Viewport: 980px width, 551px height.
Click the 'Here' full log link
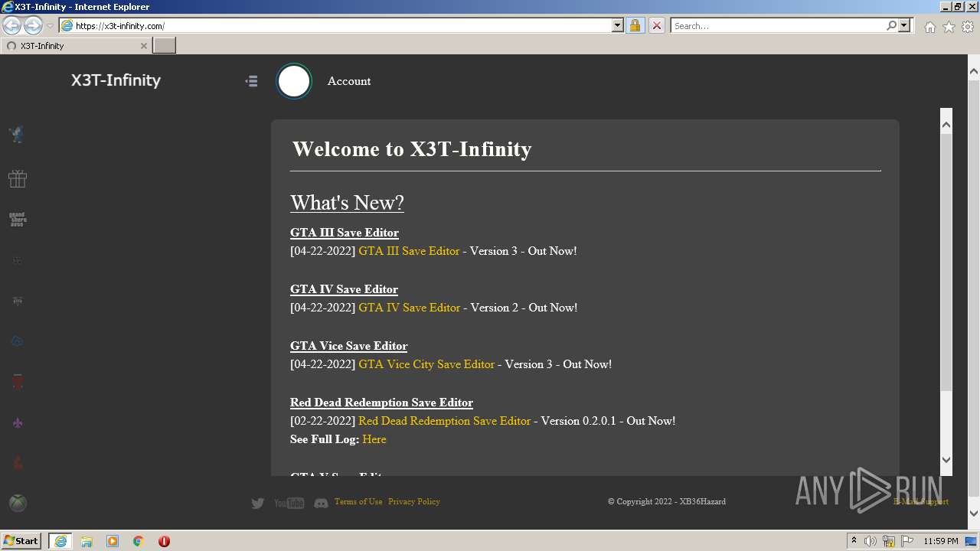click(374, 439)
